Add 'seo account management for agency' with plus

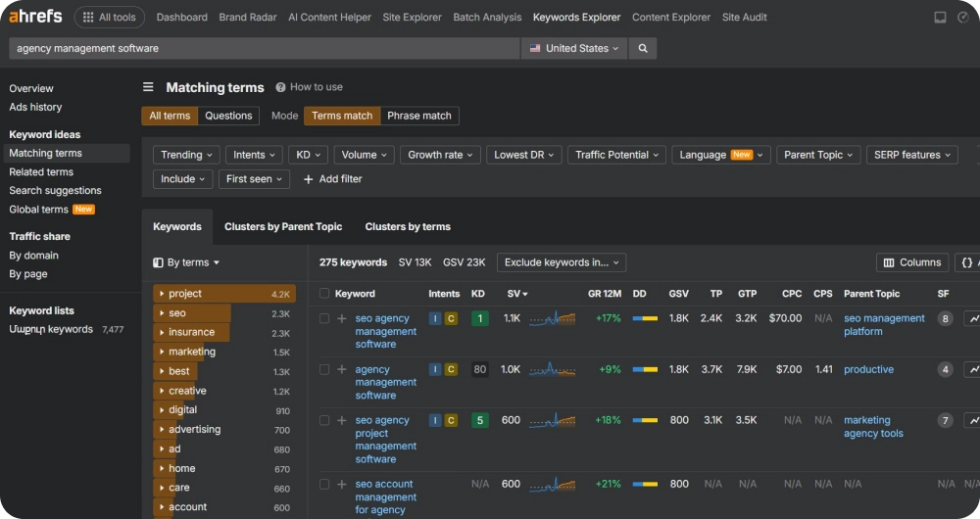(342, 484)
